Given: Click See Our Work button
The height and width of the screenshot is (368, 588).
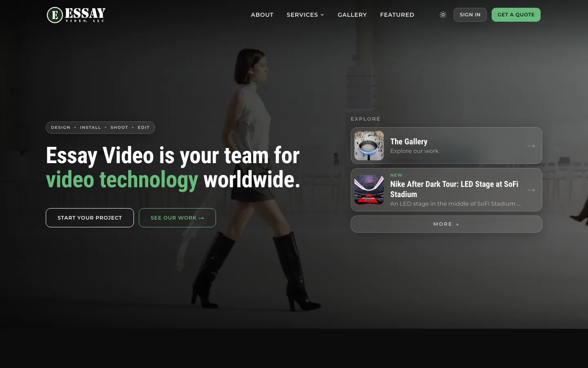Looking at the screenshot, I should pos(177,218).
